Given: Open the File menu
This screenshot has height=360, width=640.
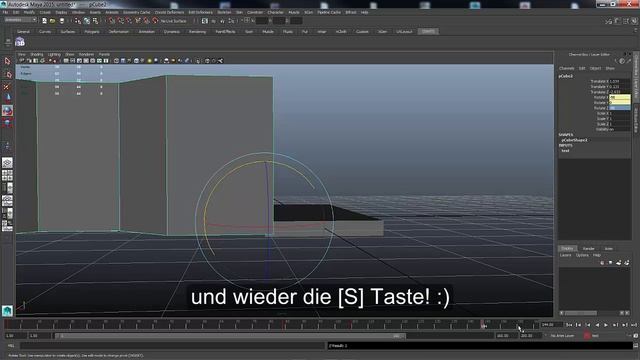Looking at the screenshot, I should (5, 12).
